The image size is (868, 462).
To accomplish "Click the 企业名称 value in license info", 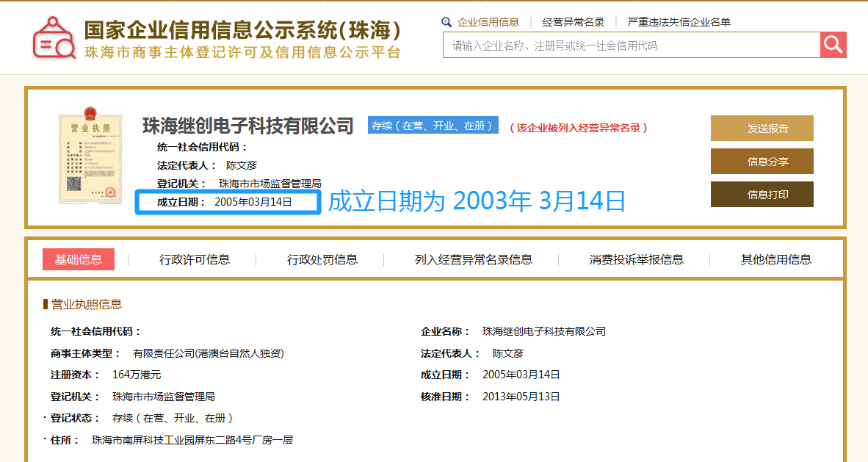I will point(544,331).
